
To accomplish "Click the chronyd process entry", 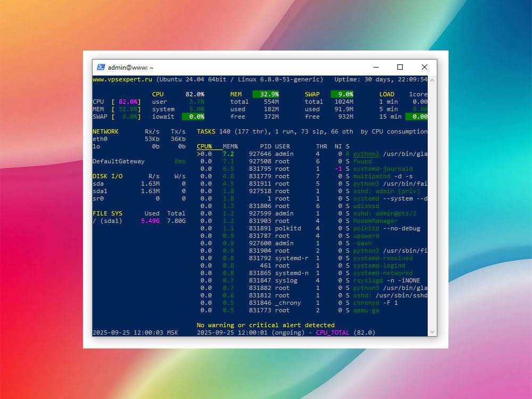I will tap(376, 303).
